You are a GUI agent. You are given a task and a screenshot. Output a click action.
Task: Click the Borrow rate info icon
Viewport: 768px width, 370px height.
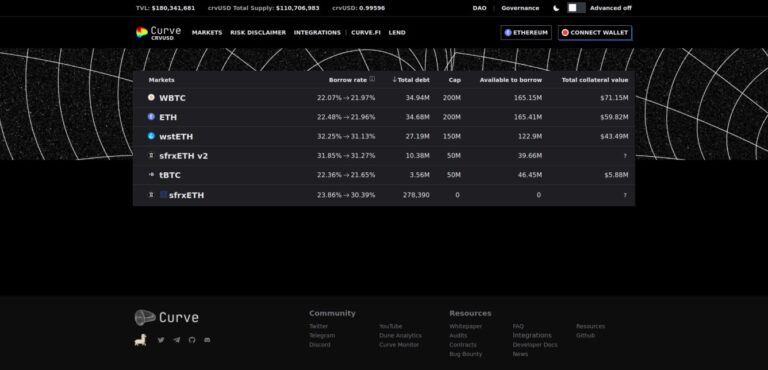[x=372, y=79]
